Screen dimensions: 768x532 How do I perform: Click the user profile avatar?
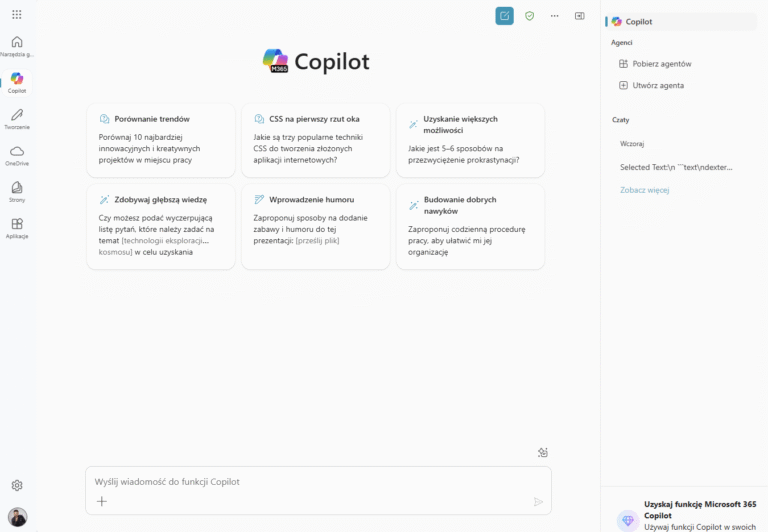(18, 517)
